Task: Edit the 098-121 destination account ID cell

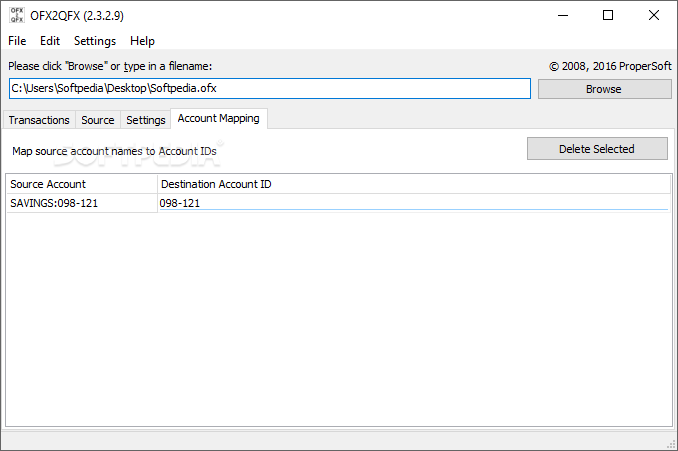Action: click(414, 203)
